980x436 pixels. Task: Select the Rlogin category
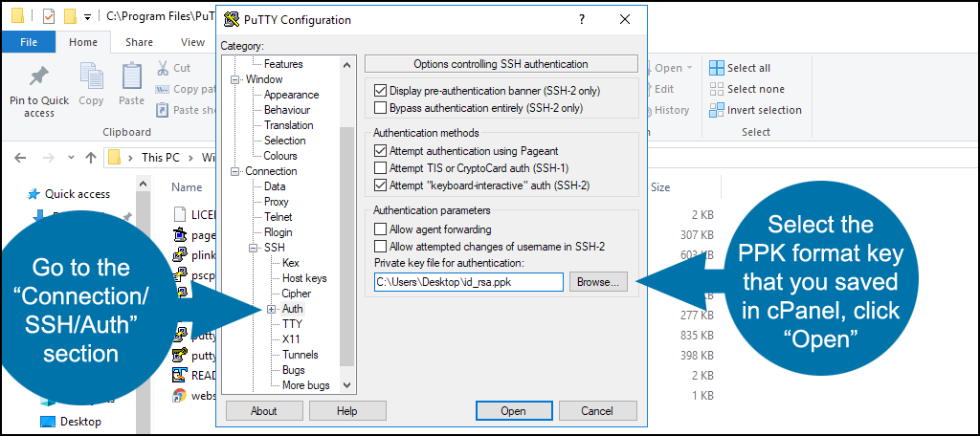tap(278, 232)
